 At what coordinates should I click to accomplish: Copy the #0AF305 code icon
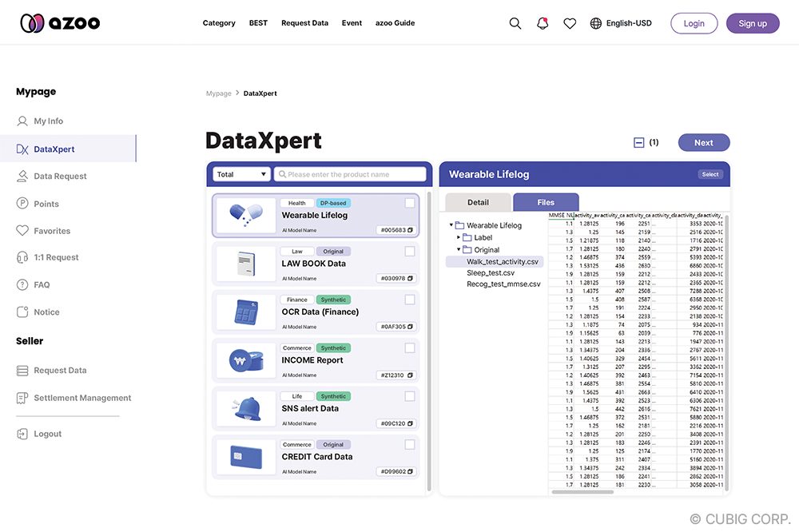[410, 327]
